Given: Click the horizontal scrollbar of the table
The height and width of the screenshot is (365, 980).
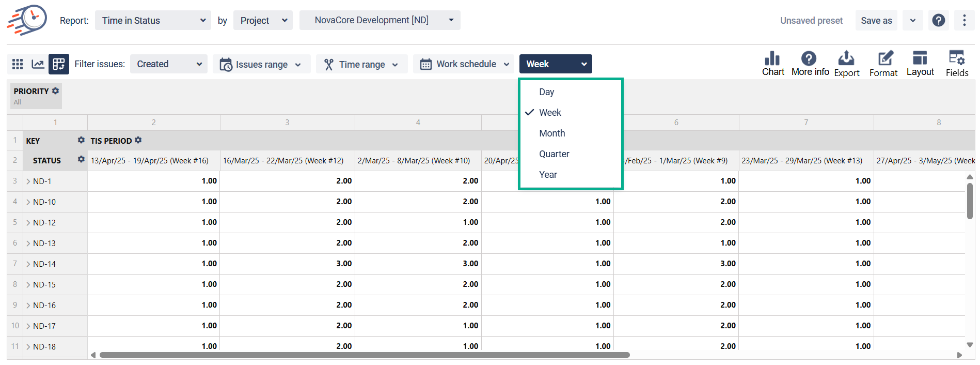Looking at the screenshot, I should click(364, 355).
